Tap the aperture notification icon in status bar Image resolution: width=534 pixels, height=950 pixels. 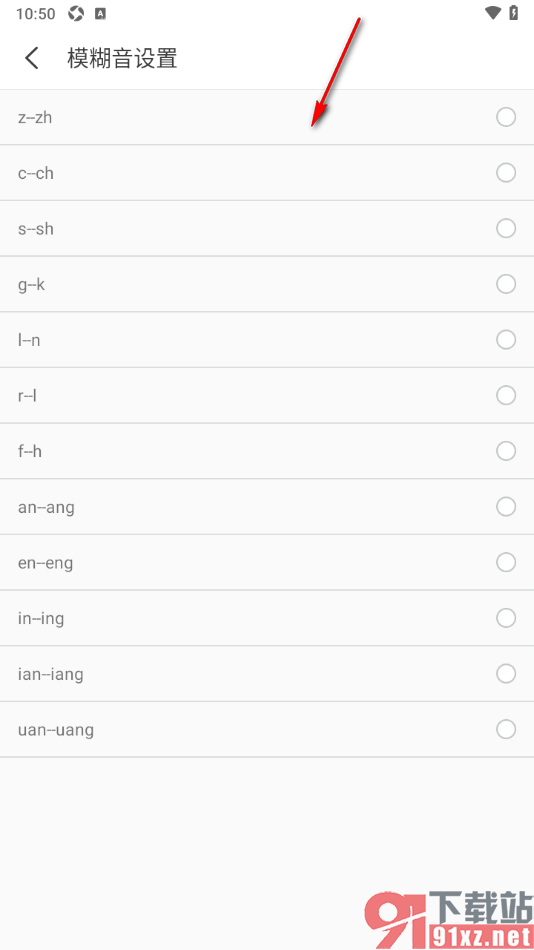point(76,13)
